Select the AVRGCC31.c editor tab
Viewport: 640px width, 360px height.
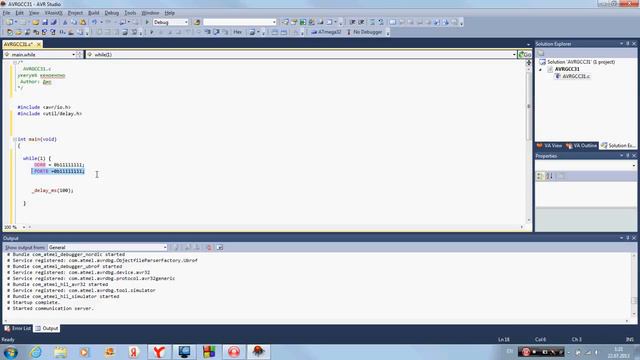point(19,44)
